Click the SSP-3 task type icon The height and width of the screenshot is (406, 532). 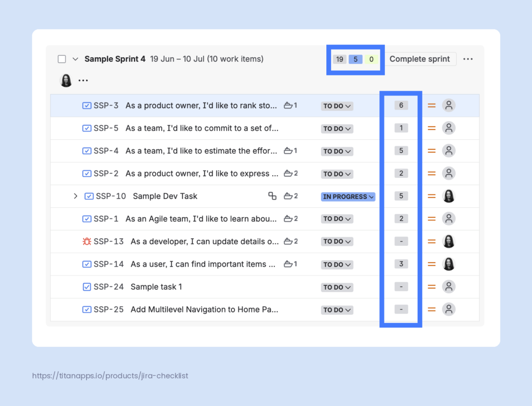87,106
